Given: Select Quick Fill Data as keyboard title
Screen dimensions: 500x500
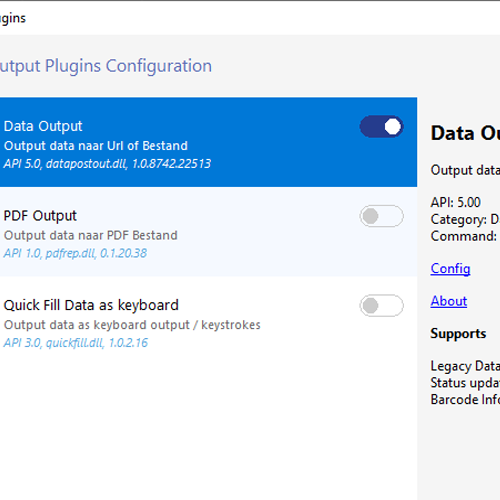Looking at the screenshot, I should click(x=91, y=306).
